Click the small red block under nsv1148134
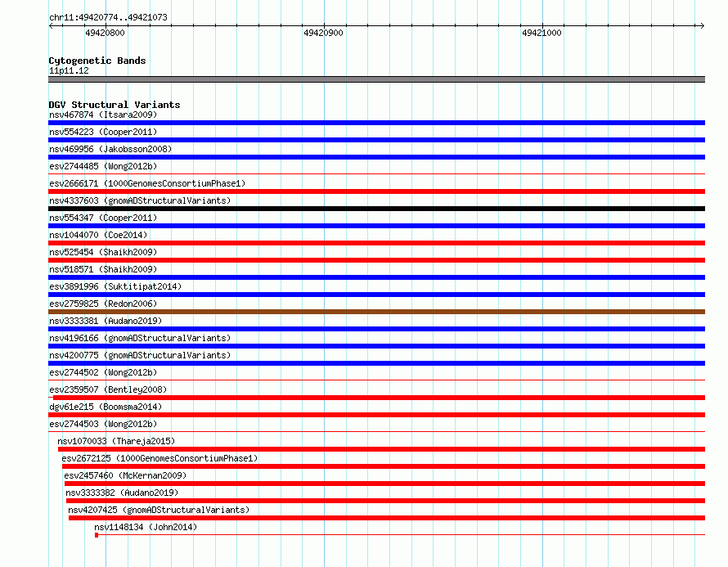 pyautogui.click(x=97, y=535)
